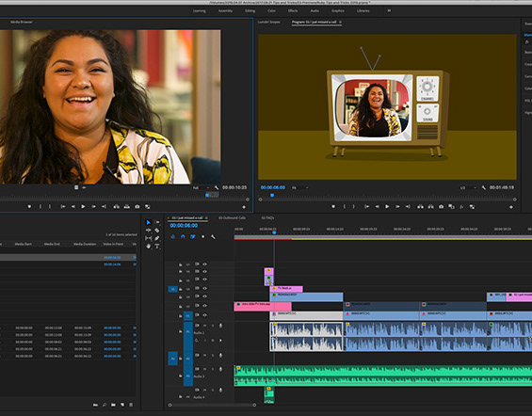Open Program monitor playback resolution dropdown
This screenshot has width=532, height=416.
(x=468, y=188)
